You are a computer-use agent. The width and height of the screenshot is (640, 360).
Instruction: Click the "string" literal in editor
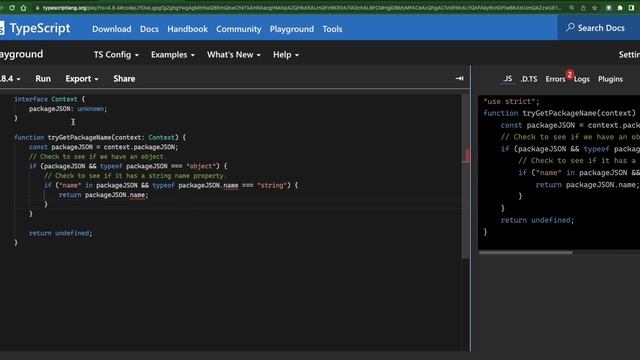click(x=271, y=185)
